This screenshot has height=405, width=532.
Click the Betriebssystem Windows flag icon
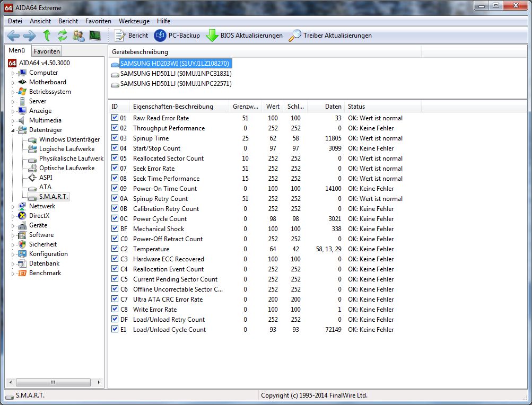coord(22,92)
